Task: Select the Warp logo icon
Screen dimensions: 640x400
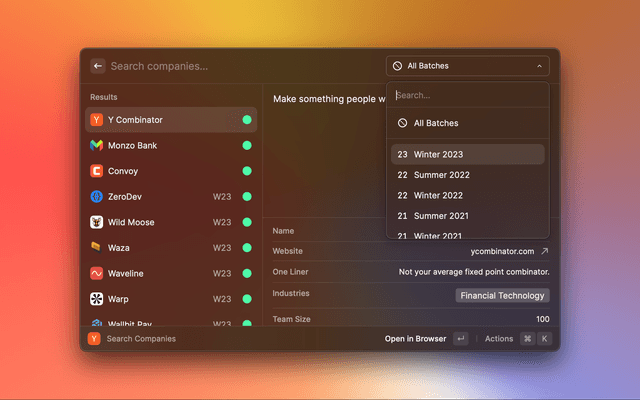Action: (97, 299)
